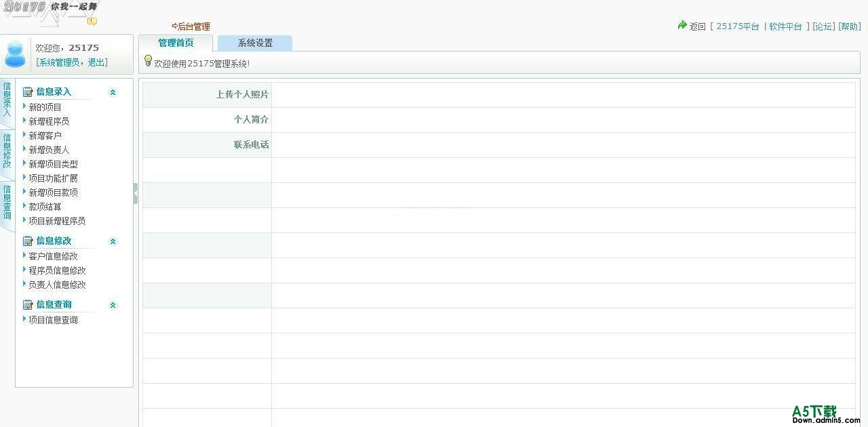Hide the sidebar using the splitter handle
The height and width of the screenshot is (427, 868).
136,193
